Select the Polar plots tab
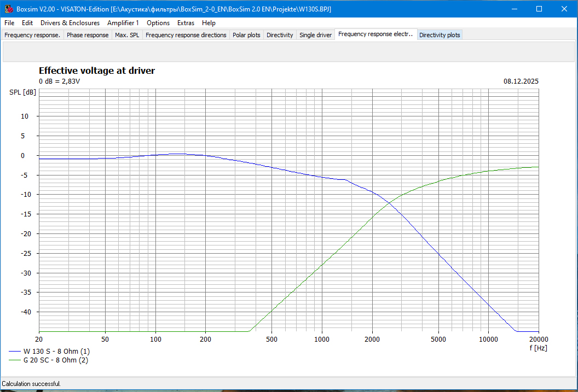578x392 pixels. 247,35
